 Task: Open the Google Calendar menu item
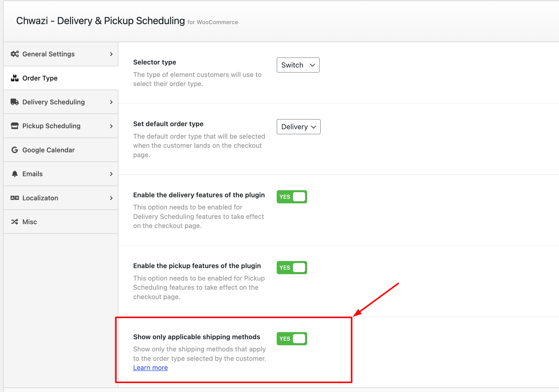tap(61, 150)
